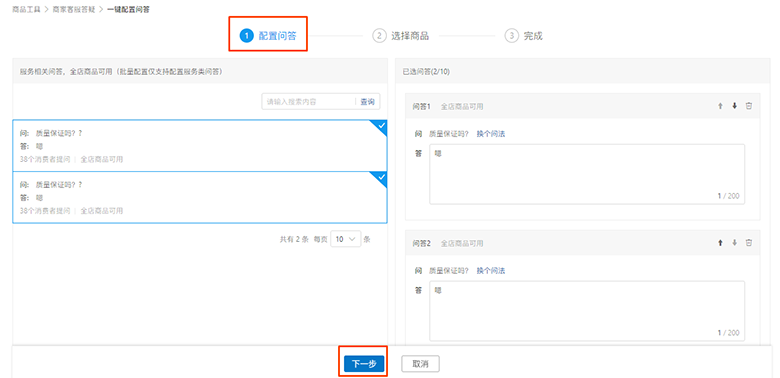Image resolution: width=780 pixels, height=378 pixels.
Task: Delete 问答1 using trash icon
Action: [749, 106]
